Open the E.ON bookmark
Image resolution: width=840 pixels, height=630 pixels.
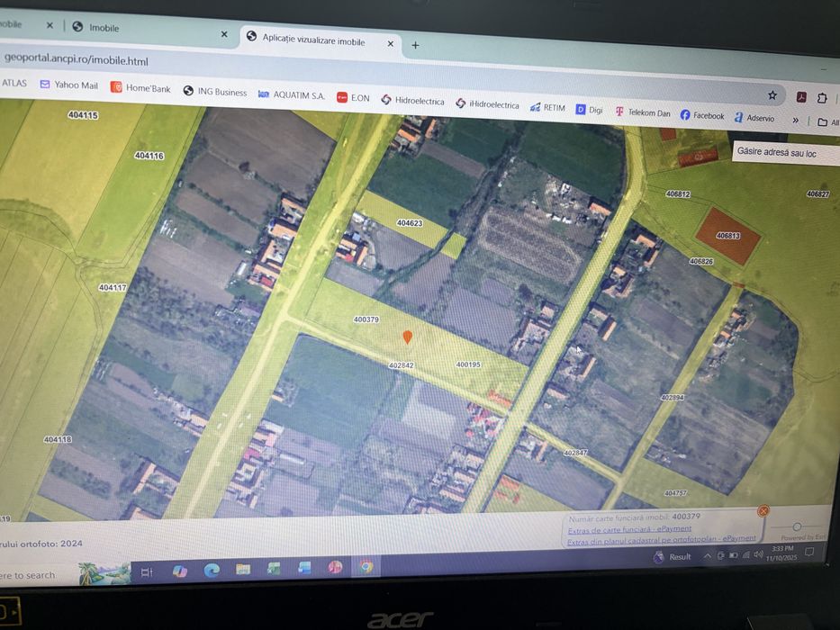(x=353, y=98)
